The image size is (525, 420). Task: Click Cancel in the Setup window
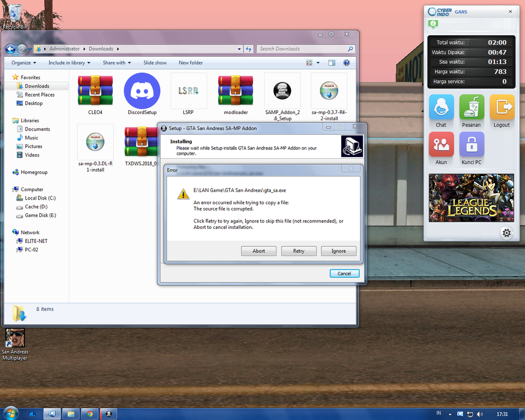(x=344, y=274)
